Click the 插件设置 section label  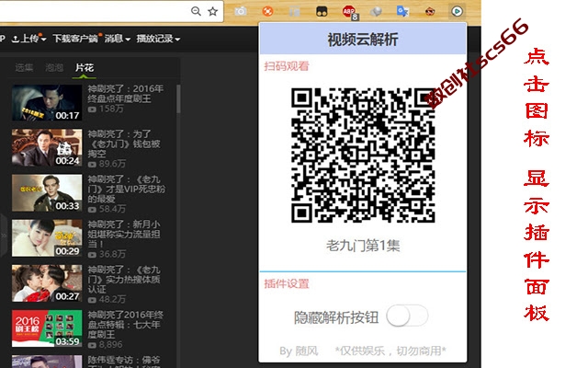pos(286,283)
